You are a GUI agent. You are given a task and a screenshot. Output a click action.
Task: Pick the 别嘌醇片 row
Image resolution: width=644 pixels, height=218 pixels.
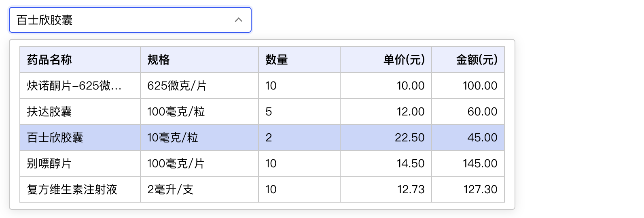click(x=262, y=163)
